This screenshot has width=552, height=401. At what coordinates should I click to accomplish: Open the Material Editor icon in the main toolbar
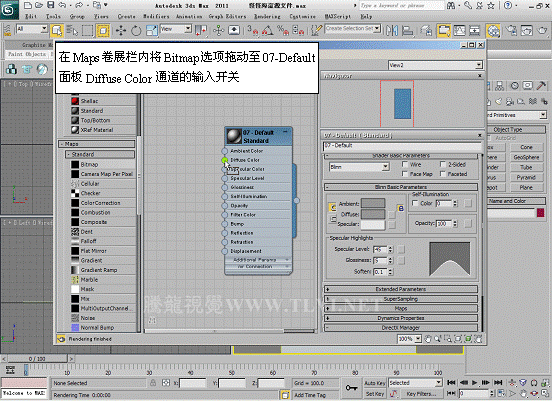(494, 31)
